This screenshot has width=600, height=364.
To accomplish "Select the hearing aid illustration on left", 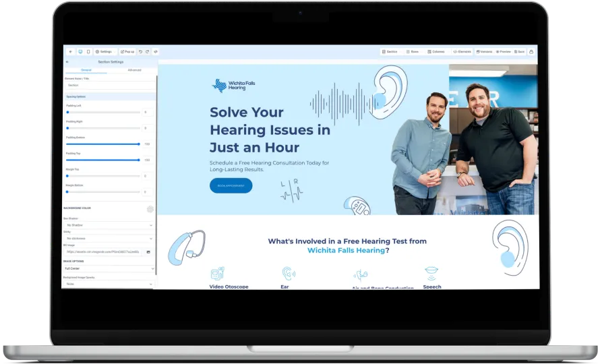I will pyautogui.click(x=187, y=248).
